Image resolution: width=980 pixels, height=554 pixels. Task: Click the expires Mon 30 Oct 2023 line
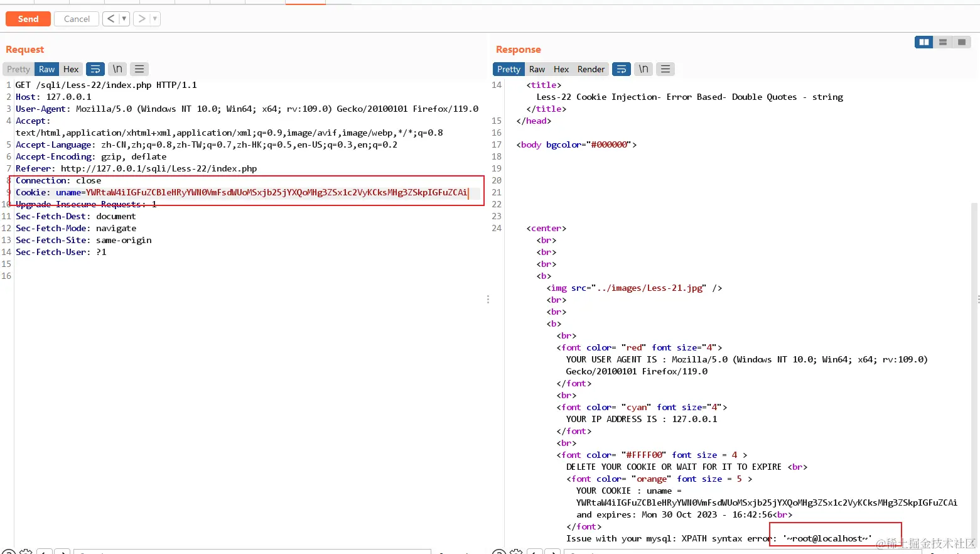pos(684,514)
